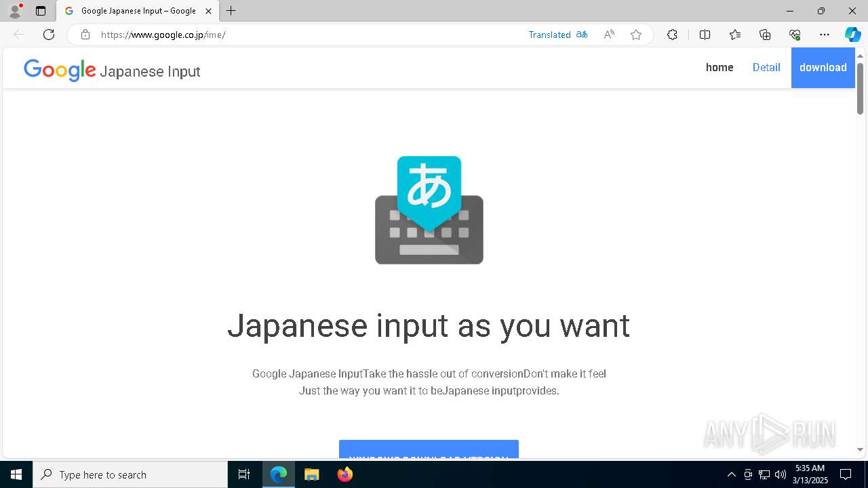Open the taskbar clock and date
This screenshot has height=488, width=868.
pyautogui.click(x=810, y=474)
